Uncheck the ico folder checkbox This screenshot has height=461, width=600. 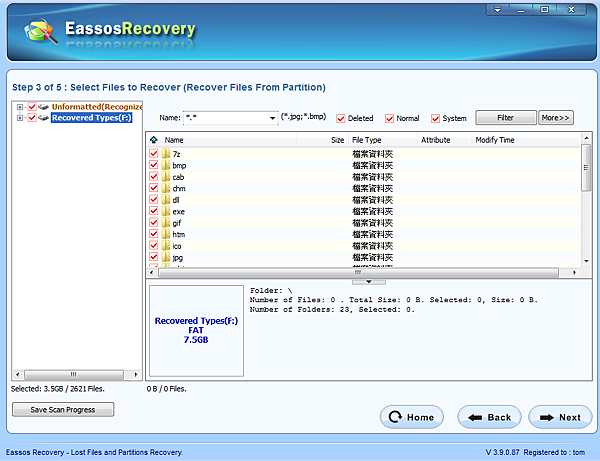(153, 245)
